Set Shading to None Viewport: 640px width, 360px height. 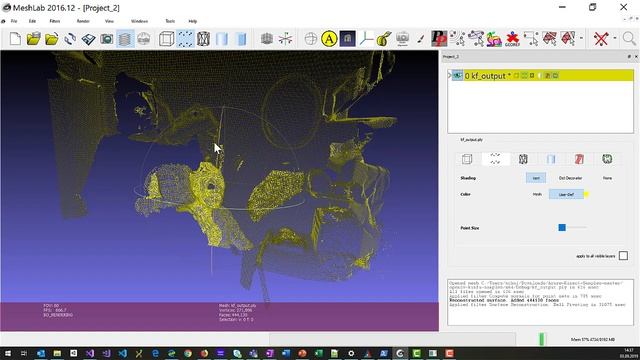(x=607, y=178)
